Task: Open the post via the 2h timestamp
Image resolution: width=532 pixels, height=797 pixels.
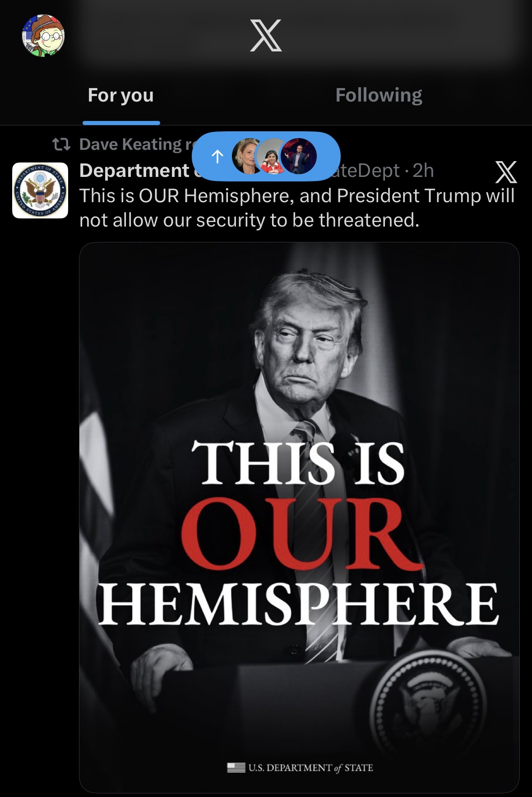Action: pos(423,171)
